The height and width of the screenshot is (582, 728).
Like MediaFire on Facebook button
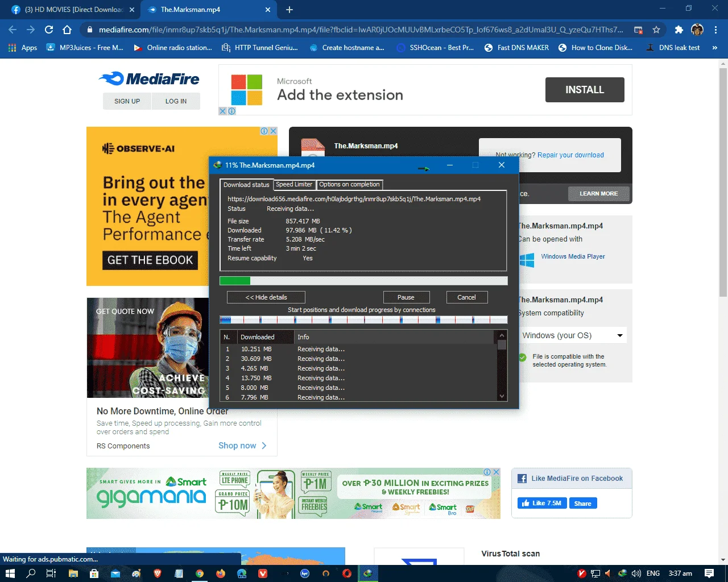pyautogui.click(x=543, y=503)
